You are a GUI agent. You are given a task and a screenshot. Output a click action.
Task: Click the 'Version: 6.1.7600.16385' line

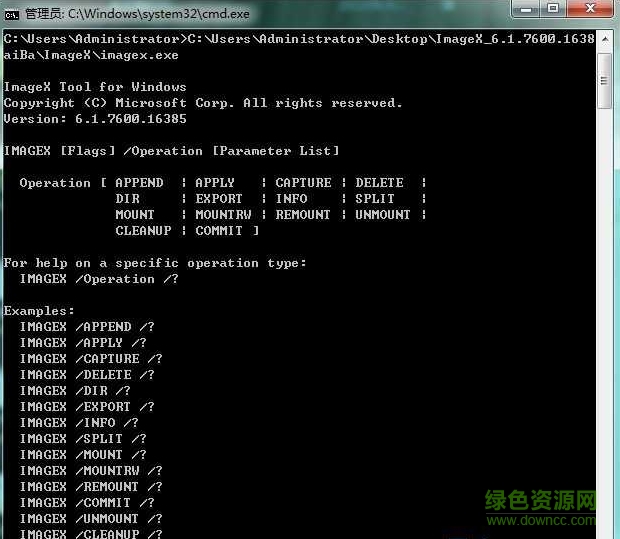tap(95, 119)
